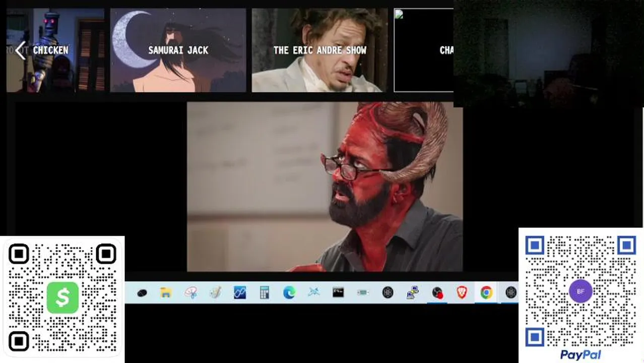Open the gray rectangular device icon on the taskbar
Viewport: 644px width, 363px height.
(363, 292)
